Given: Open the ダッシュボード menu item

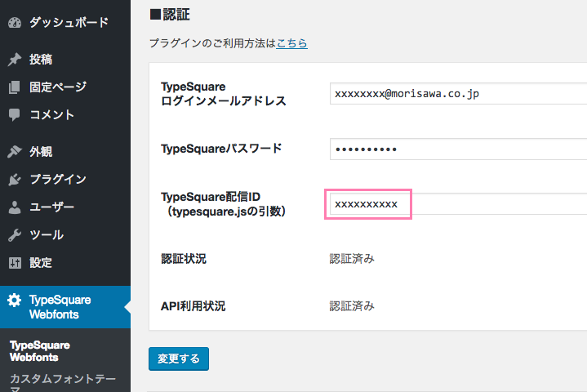Looking at the screenshot, I should (x=69, y=23).
